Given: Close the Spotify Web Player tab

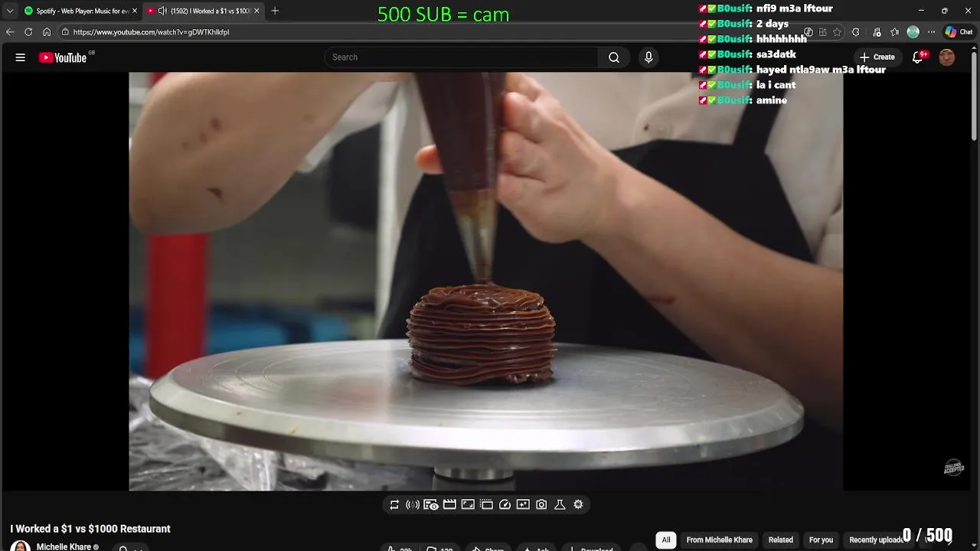Looking at the screenshot, I should pyautogui.click(x=135, y=11).
